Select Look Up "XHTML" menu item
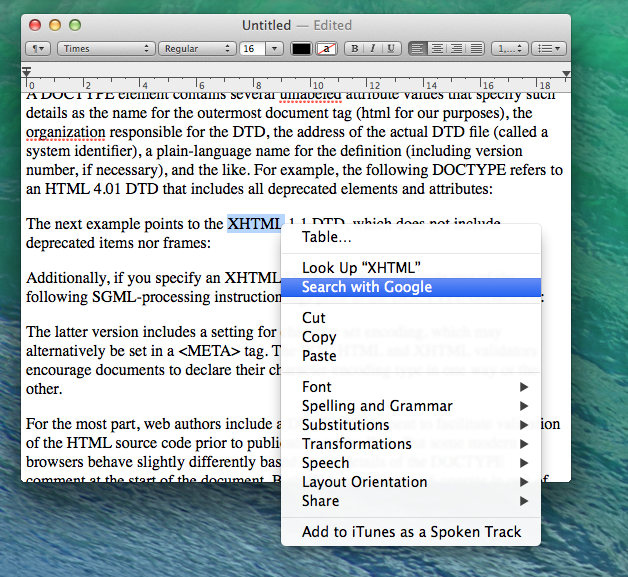Viewport: 628px width, 577px height. pyautogui.click(x=411, y=268)
